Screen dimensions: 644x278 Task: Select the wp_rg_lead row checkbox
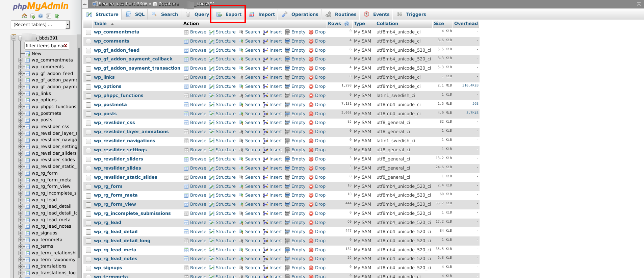pyautogui.click(x=88, y=223)
